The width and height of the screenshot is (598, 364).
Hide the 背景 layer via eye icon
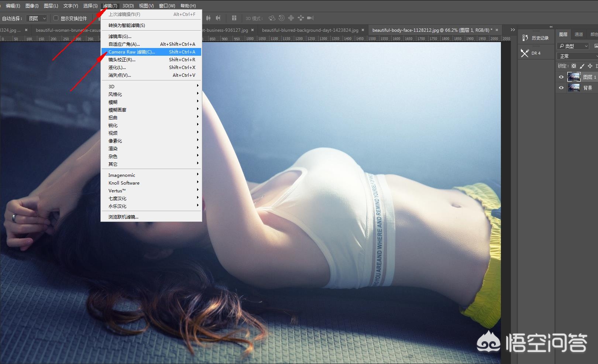tap(561, 88)
